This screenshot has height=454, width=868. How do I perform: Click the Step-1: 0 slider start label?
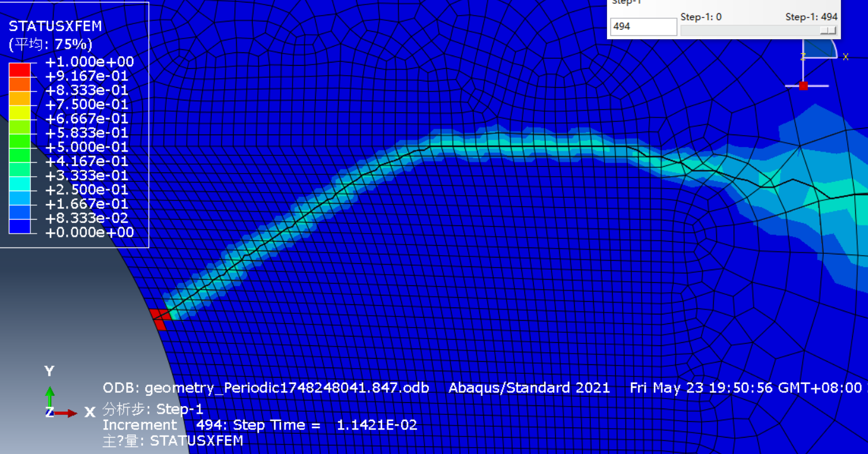701,17
